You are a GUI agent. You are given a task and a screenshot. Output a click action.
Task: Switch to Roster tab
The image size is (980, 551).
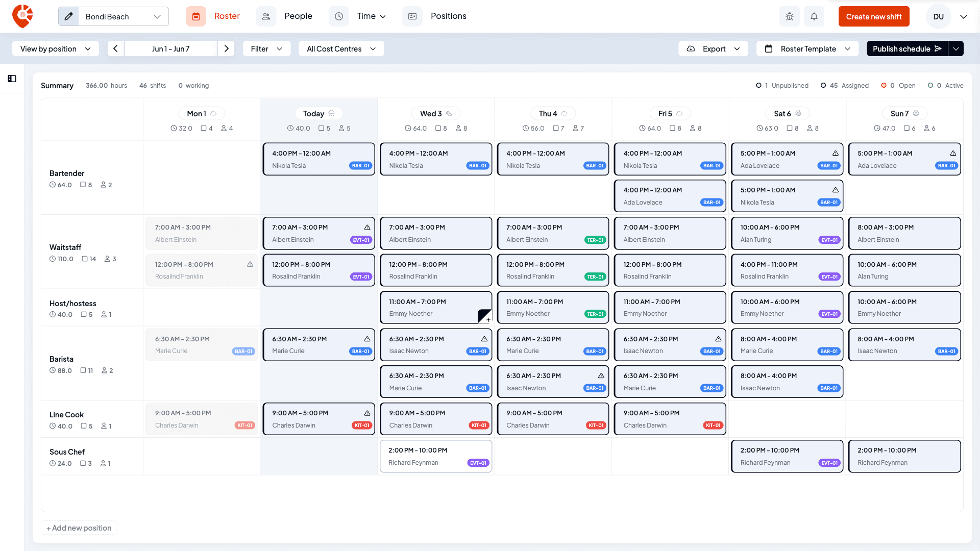tap(227, 16)
